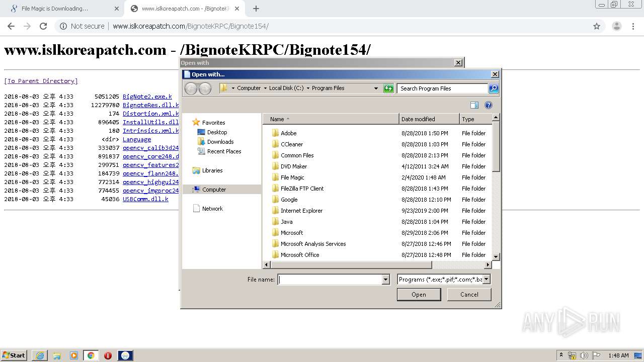Click the Search Program Files box
This screenshot has width=644, height=362.
point(443,88)
